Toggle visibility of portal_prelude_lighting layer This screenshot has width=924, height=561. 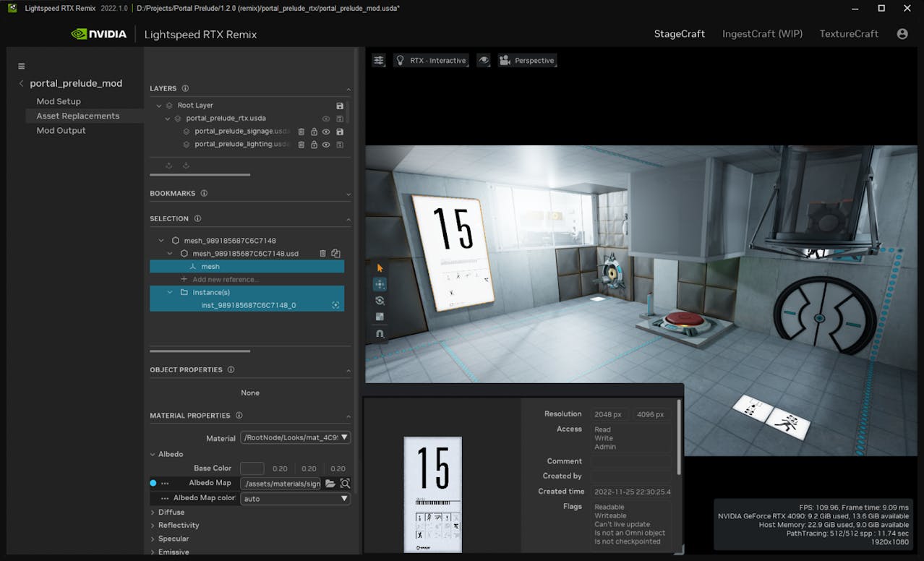click(326, 145)
